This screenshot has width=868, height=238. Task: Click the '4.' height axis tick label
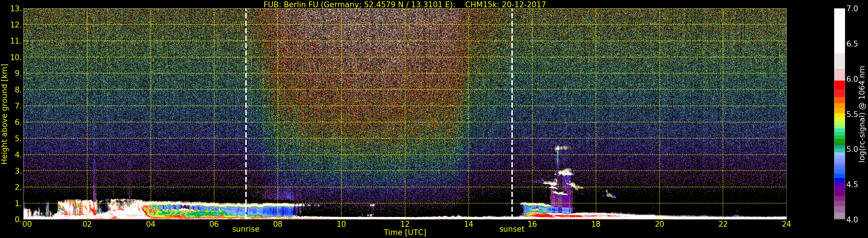click(18, 155)
